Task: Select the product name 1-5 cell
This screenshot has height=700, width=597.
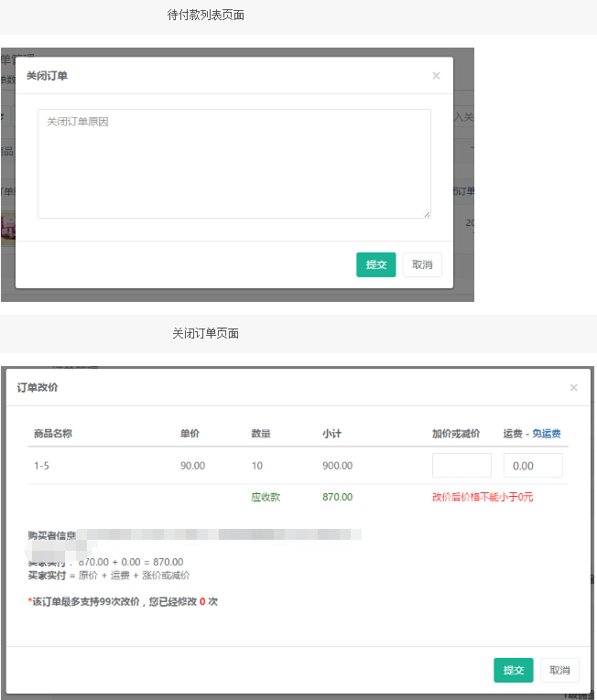Action: pyautogui.click(x=41, y=466)
